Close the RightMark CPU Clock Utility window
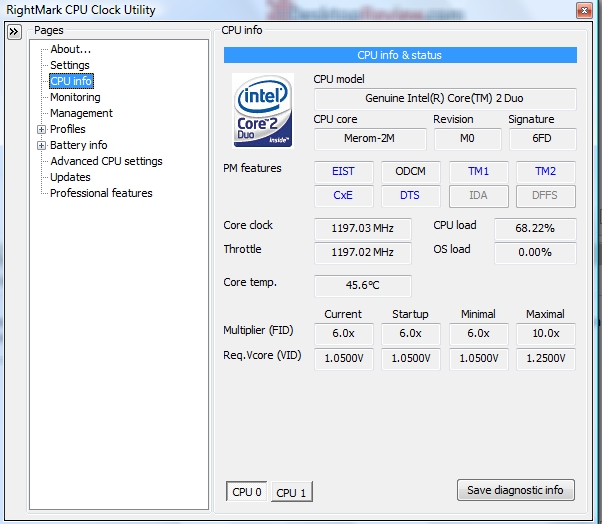 click(584, 10)
